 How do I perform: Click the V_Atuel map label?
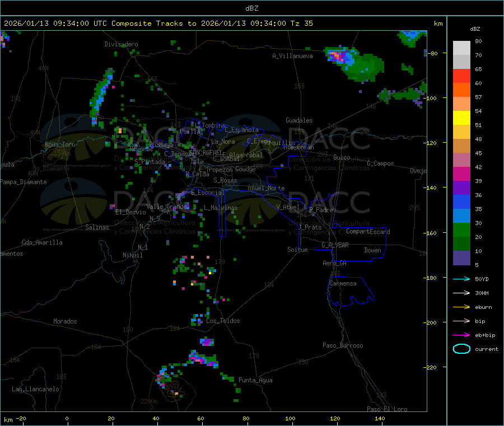288,207
